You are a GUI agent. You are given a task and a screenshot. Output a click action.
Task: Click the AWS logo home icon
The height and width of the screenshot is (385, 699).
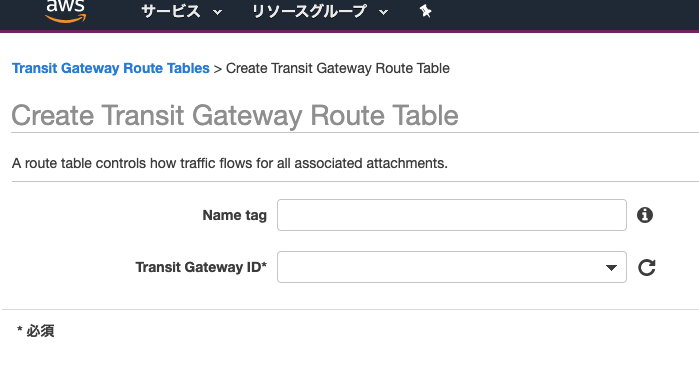coord(66,11)
